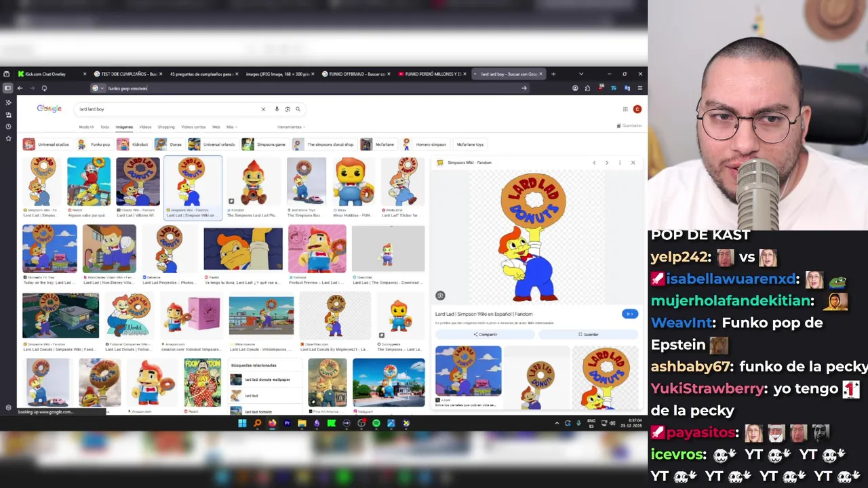The image size is (868, 488).
Task: Reload the current page
Action: (x=44, y=88)
